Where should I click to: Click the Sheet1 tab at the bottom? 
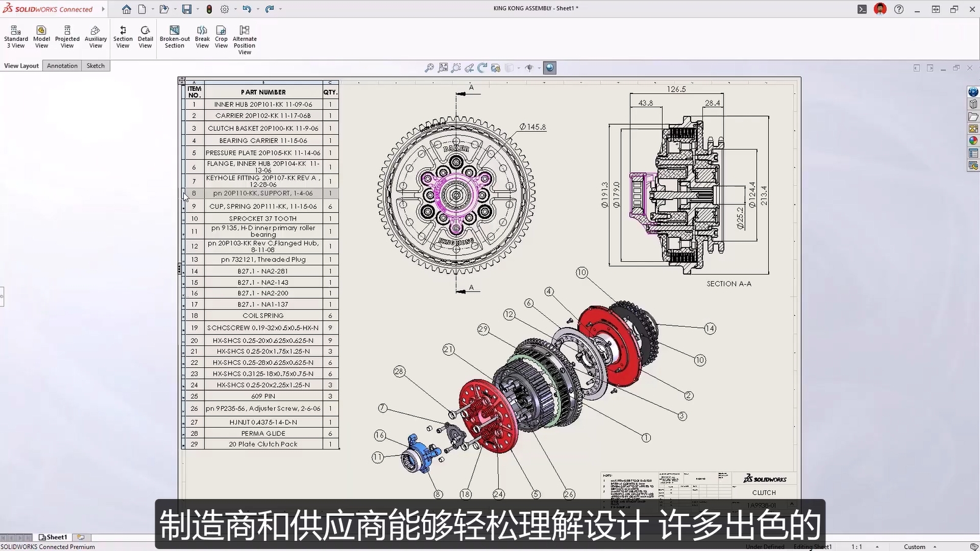tap(54, 536)
